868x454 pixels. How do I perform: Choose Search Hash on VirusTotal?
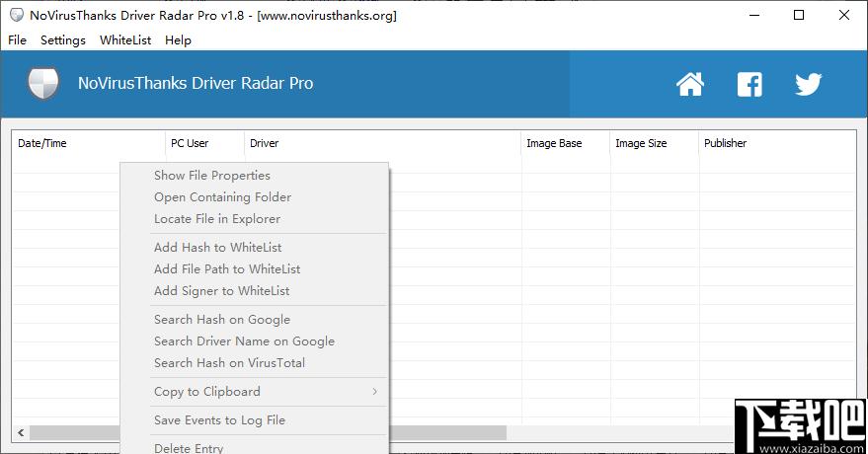click(255, 363)
